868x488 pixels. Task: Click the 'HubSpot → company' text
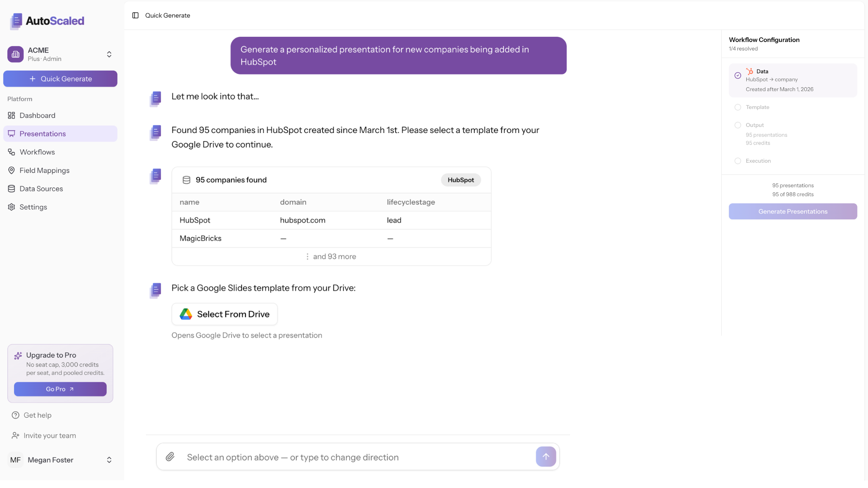[771, 80]
